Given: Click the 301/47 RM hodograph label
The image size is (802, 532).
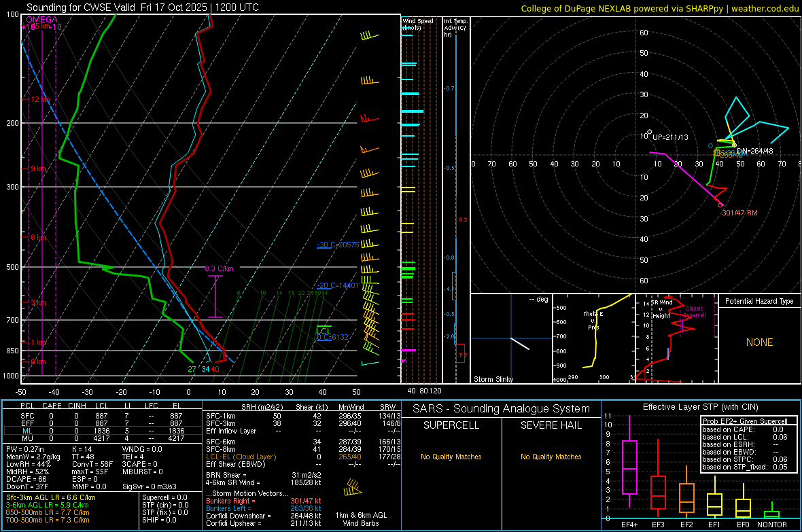Looking at the screenshot, I should tap(739, 213).
